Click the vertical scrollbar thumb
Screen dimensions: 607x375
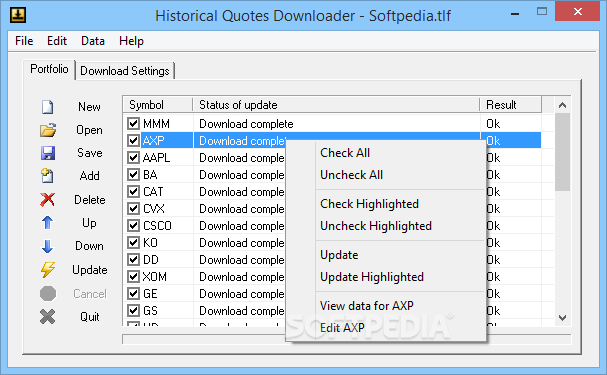point(562,152)
